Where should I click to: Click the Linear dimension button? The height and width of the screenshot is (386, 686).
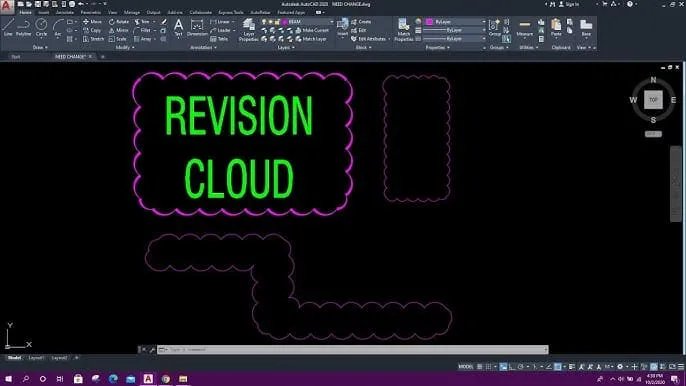(220, 21)
